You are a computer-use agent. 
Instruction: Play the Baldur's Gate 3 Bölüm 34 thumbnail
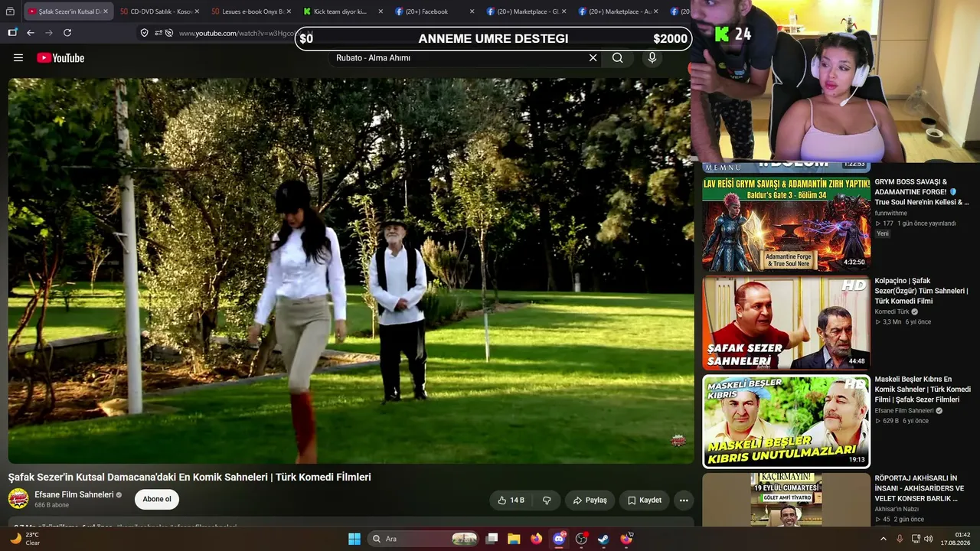click(786, 224)
